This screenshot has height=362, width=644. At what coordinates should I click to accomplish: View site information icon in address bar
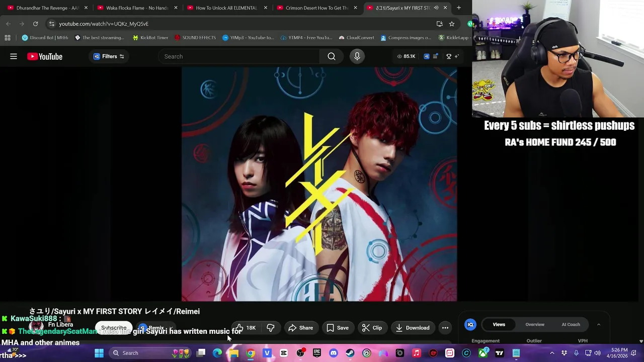(x=51, y=24)
